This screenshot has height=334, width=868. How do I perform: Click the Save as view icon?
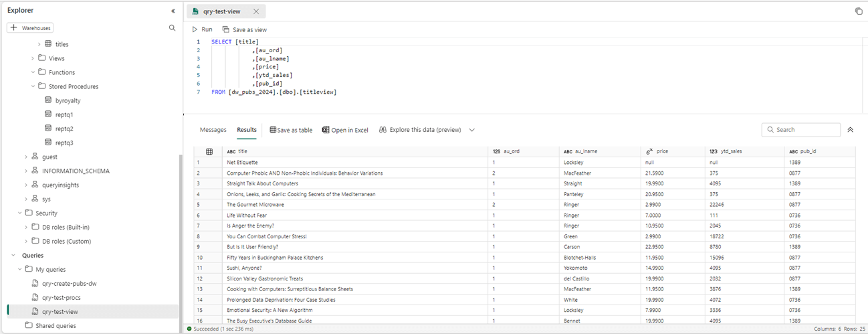click(x=226, y=29)
